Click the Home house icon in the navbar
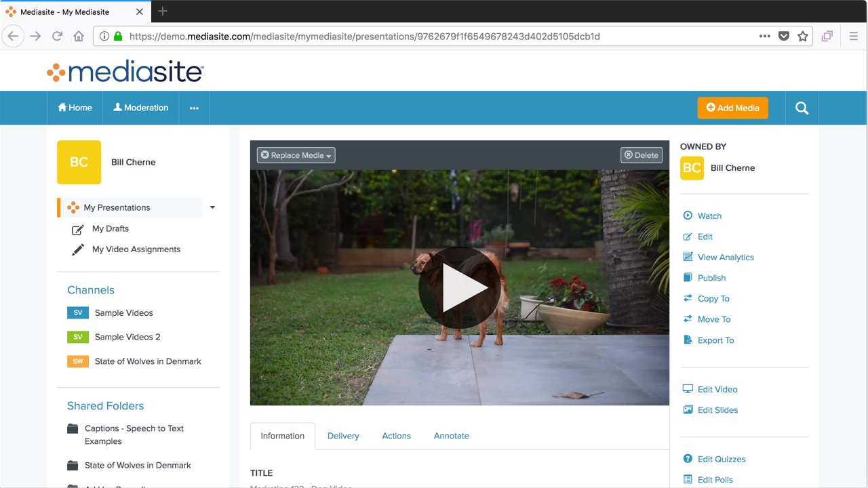 pos(62,107)
